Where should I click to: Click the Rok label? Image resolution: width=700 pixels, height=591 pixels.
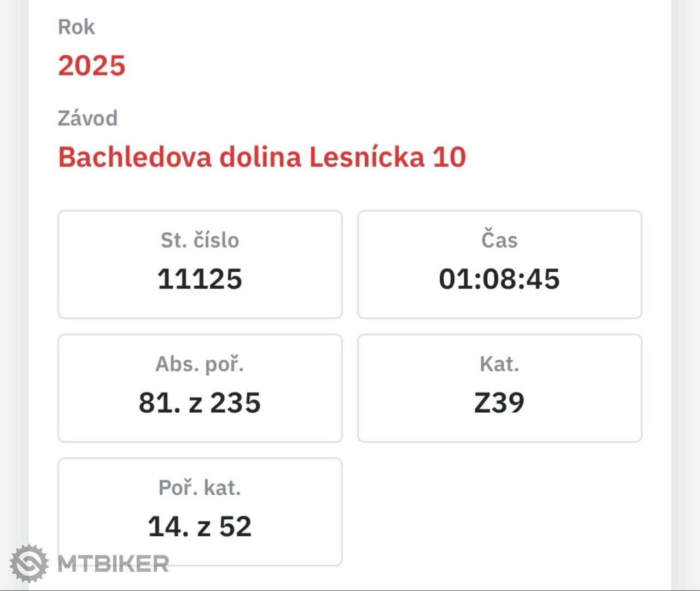76,27
